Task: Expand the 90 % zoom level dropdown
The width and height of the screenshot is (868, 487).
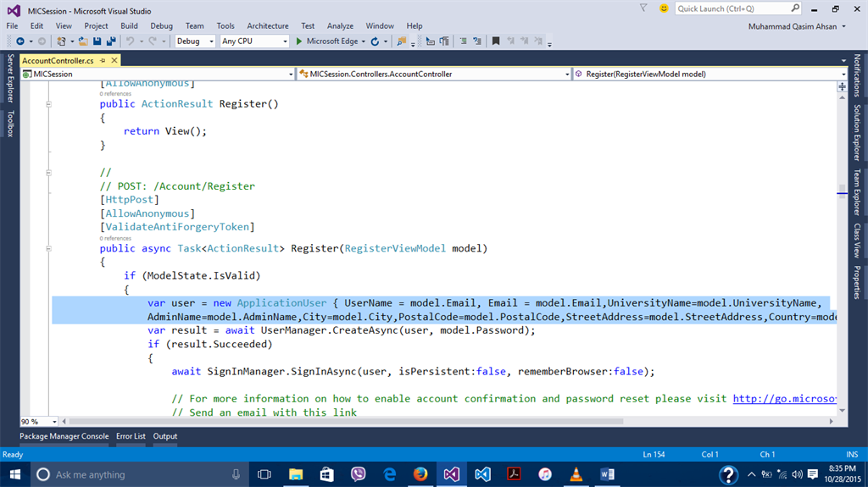Action: (x=54, y=421)
